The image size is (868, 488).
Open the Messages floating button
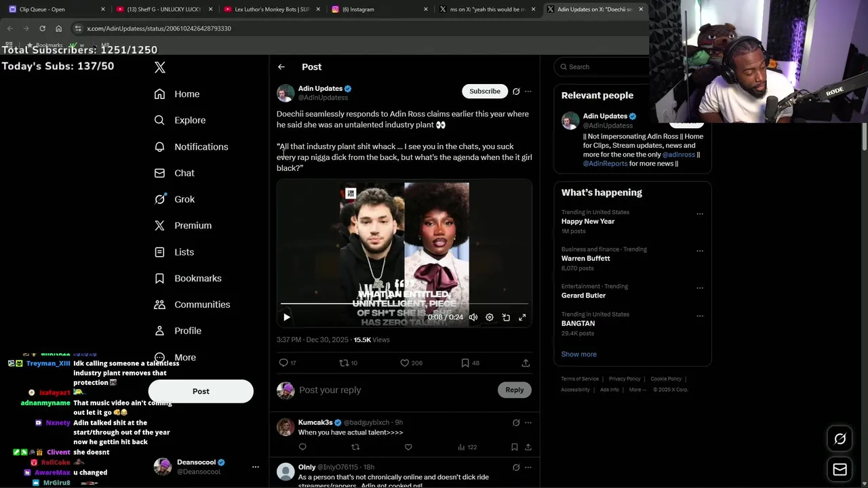pyautogui.click(x=840, y=469)
